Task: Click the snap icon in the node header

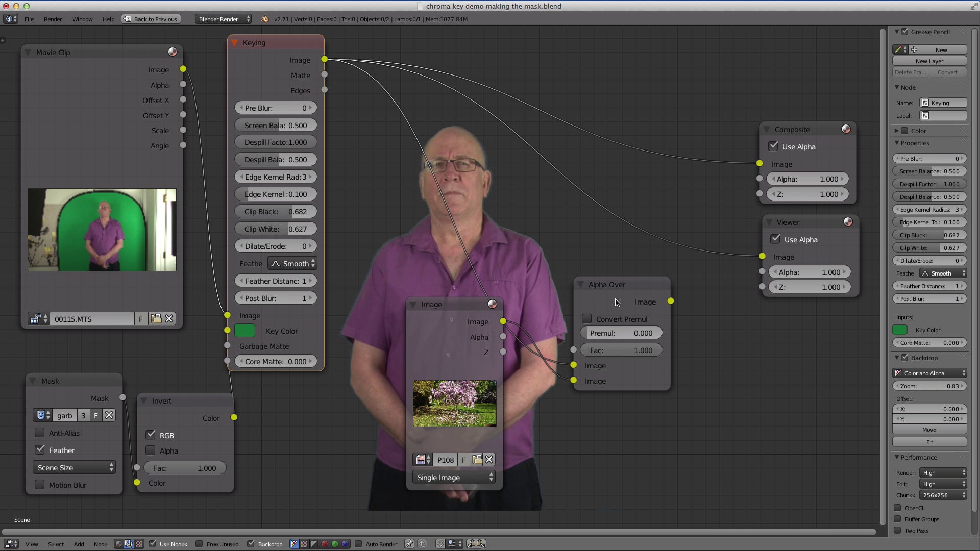Action: pyautogui.click(x=440, y=544)
